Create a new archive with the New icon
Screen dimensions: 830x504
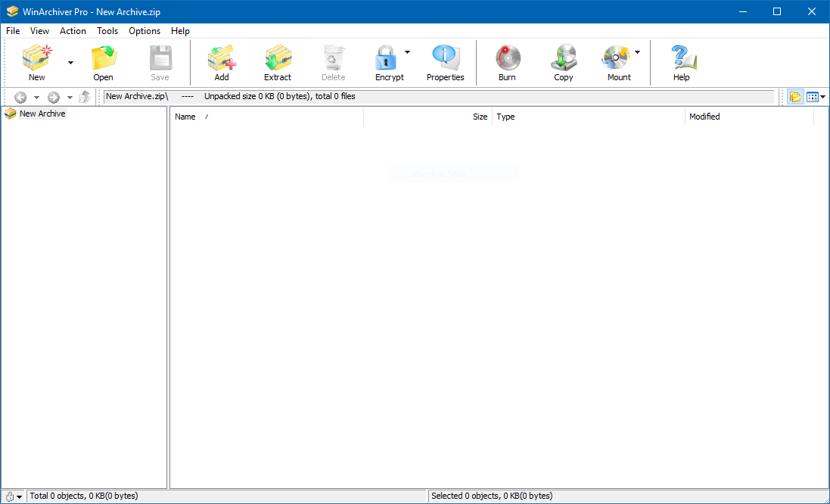tap(36, 58)
